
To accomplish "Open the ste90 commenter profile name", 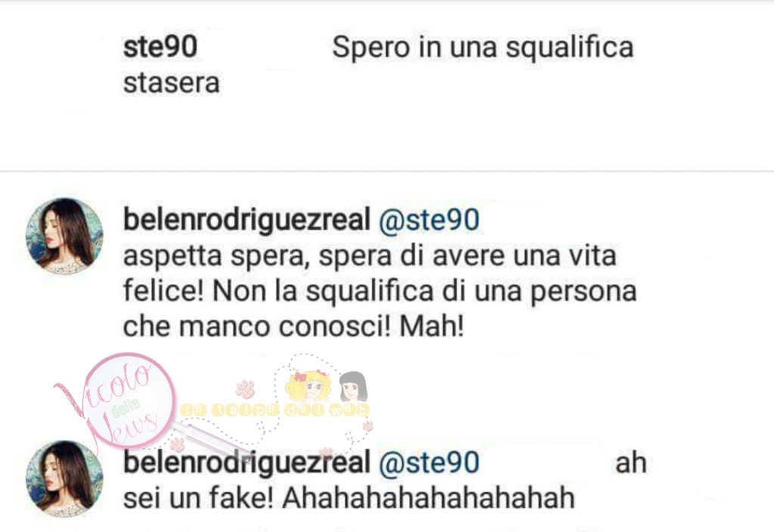I will click(x=160, y=47).
